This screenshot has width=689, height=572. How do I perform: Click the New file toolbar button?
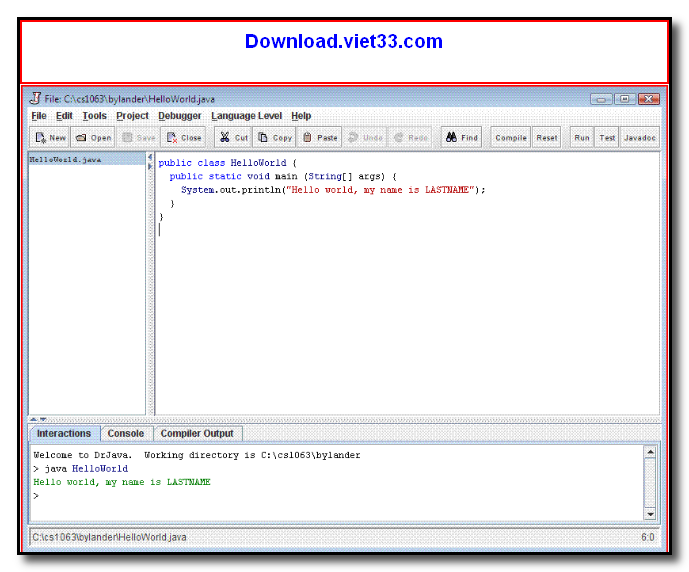click(50, 138)
